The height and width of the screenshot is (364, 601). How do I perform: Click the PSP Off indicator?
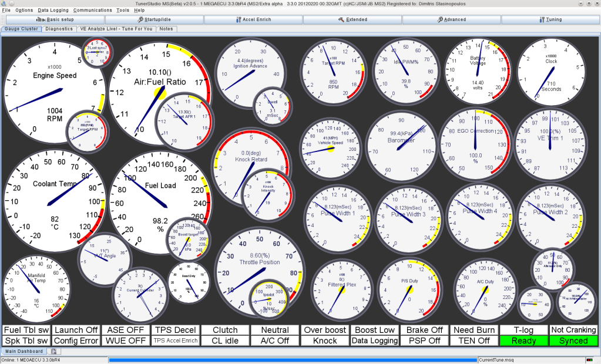point(425,341)
